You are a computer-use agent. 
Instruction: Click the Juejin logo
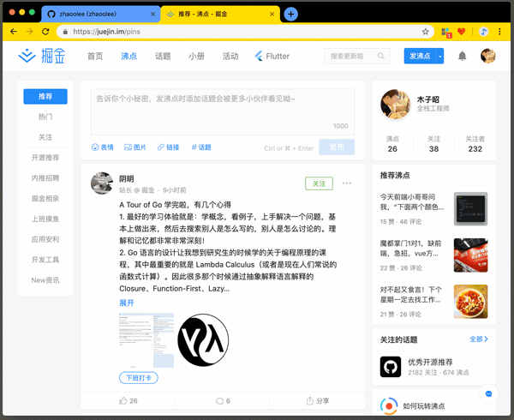(42, 56)
